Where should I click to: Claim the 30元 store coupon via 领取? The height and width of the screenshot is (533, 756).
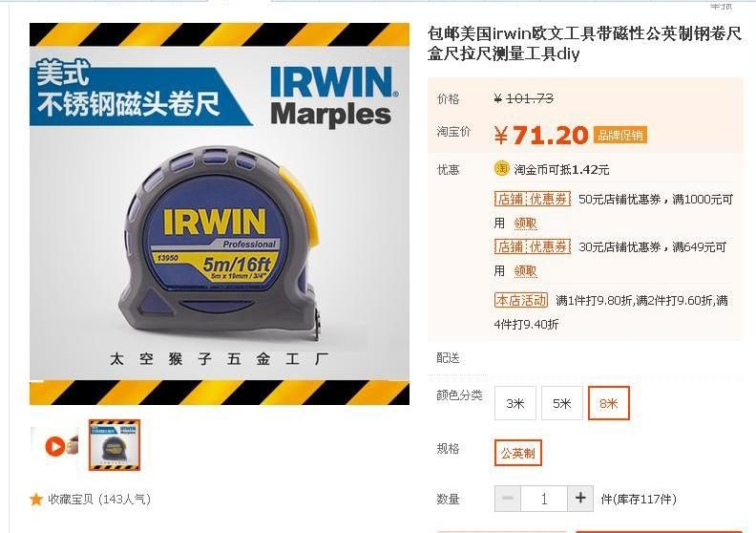tap(525, 271)
